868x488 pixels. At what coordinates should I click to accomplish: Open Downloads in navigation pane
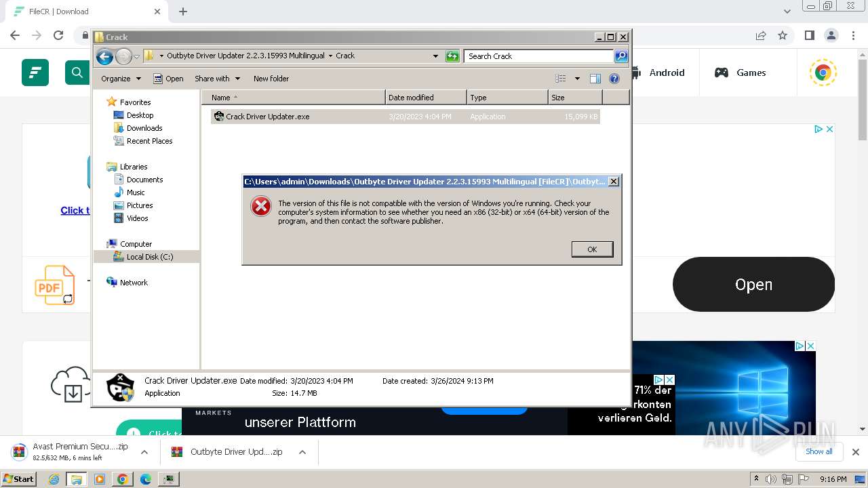point(144,128)
